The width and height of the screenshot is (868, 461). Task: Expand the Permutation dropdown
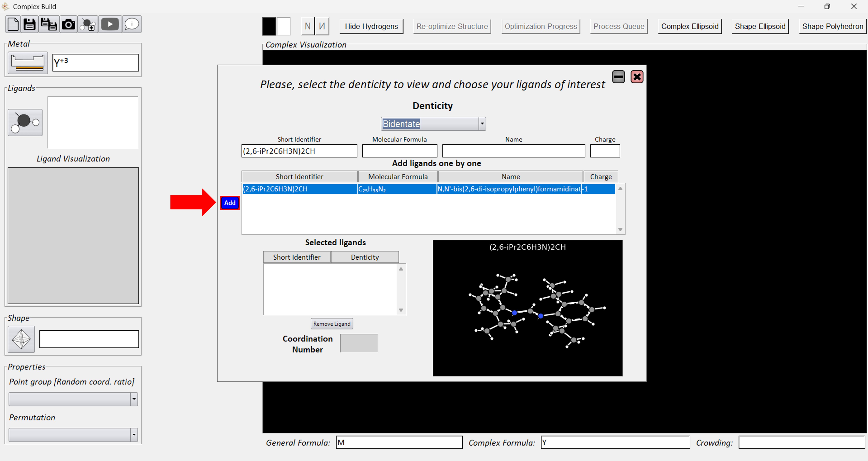134,435
